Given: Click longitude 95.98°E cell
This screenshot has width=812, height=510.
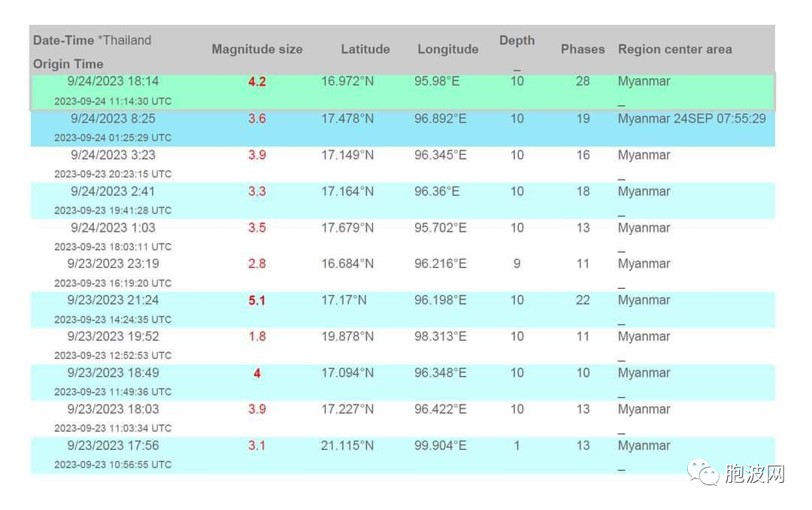Looking at the screenshot, I should (437, 81).
